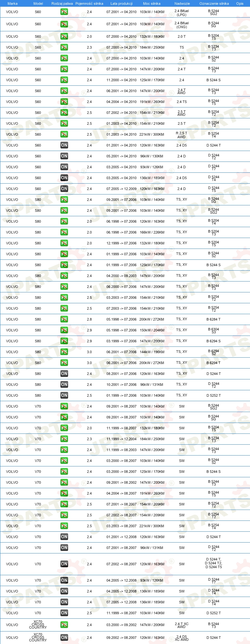Click the ON icon in S80 D 5252 T row
250x644 pixels.
pyautogui.click(x=64, y=395)
